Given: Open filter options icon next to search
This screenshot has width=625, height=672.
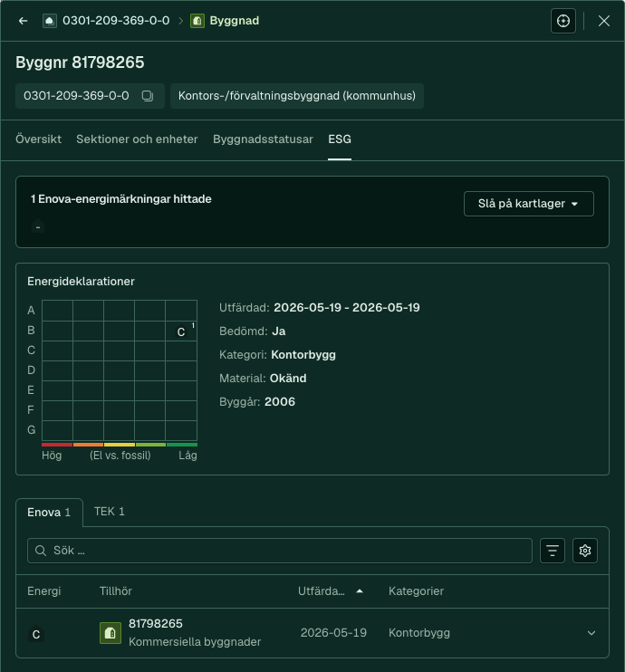Looking at the screenshot, I should click(x=553, y=551).
